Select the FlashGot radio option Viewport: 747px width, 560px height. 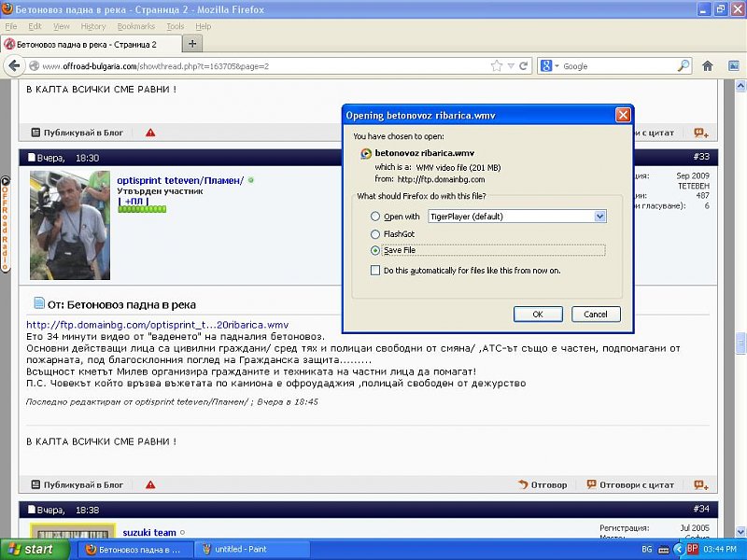375,234
